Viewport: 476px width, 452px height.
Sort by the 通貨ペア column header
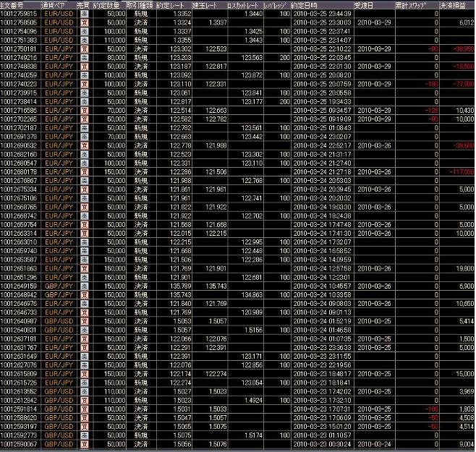click(58, 5)
